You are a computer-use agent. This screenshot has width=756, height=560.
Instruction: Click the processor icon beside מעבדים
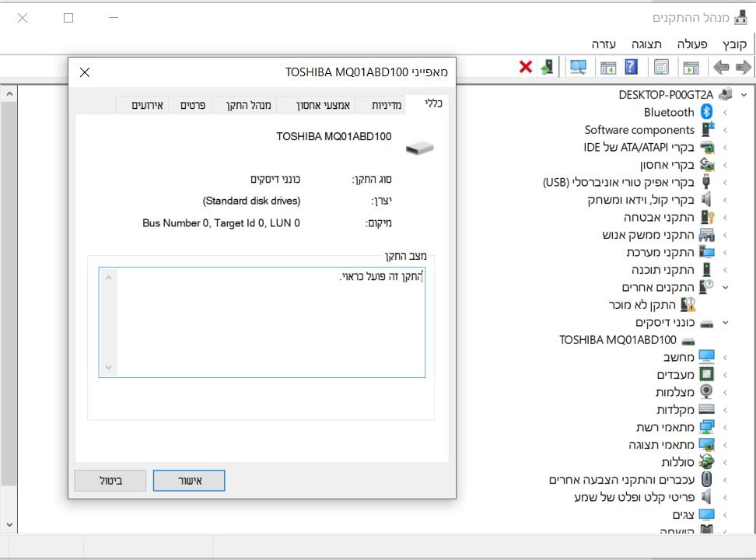pos(707,374)
